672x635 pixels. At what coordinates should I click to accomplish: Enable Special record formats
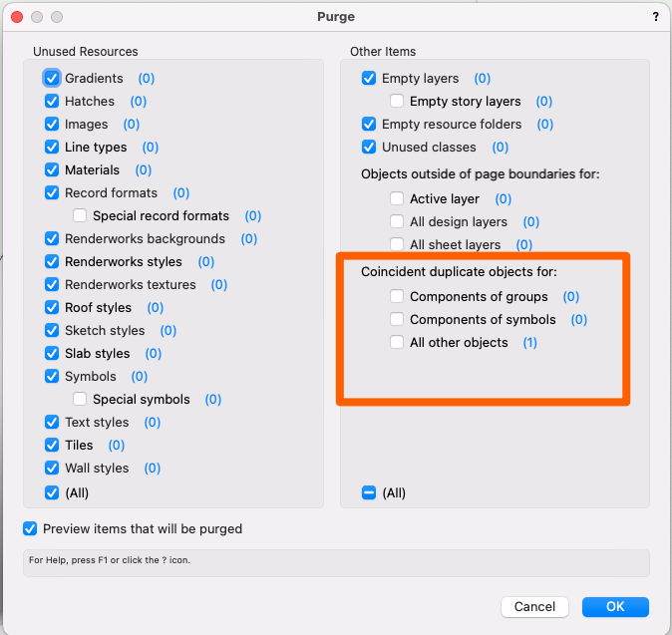tap(80, 215)
